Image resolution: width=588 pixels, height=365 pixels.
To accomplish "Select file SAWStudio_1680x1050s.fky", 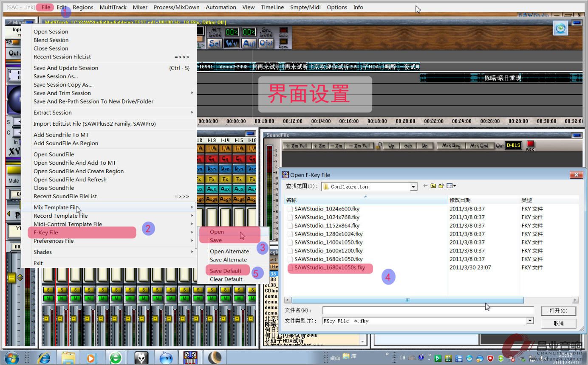I will [x=330, y=267].
